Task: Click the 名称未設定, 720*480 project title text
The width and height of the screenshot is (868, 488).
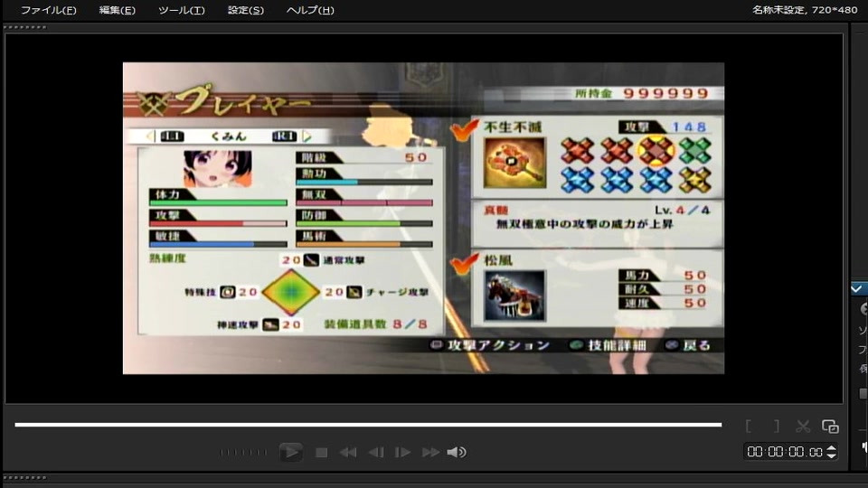Action: (805, 10)
